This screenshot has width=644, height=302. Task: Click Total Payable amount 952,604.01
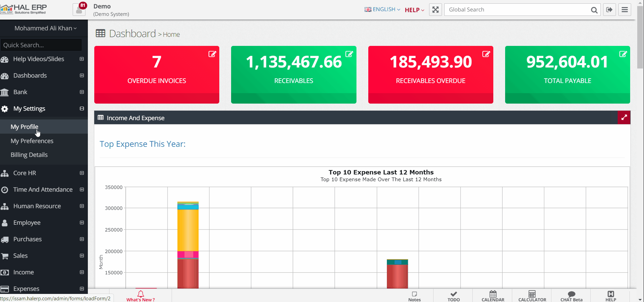coord(567,62)
